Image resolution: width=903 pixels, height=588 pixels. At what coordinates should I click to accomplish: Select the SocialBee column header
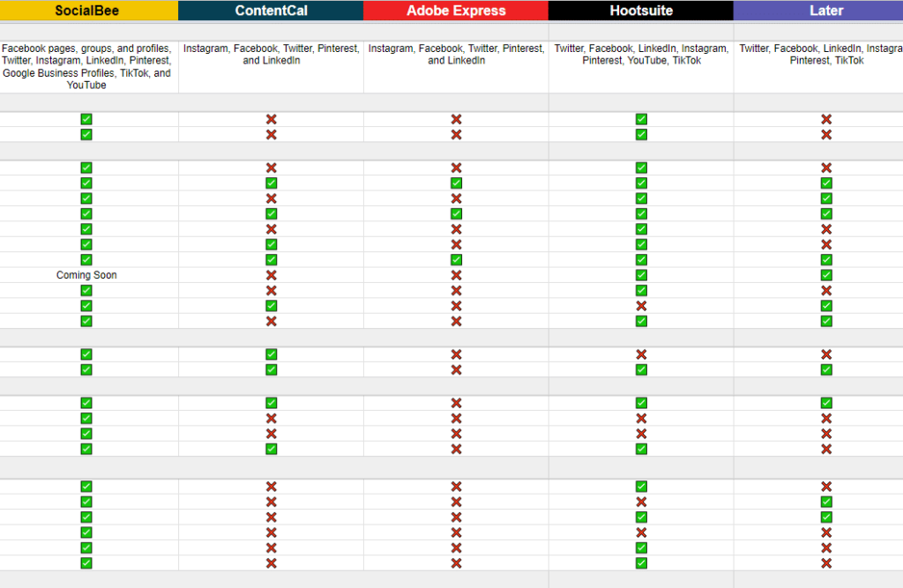click(x=87, y=11)
